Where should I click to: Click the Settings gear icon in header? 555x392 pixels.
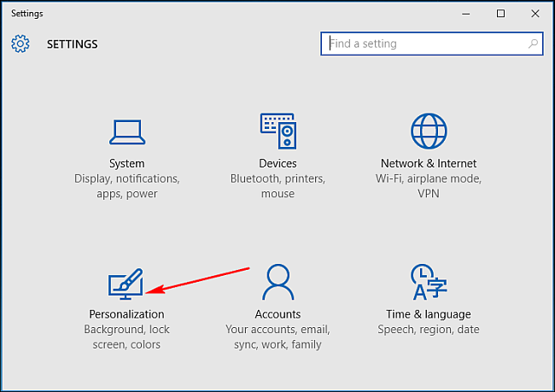click(20, 44)
